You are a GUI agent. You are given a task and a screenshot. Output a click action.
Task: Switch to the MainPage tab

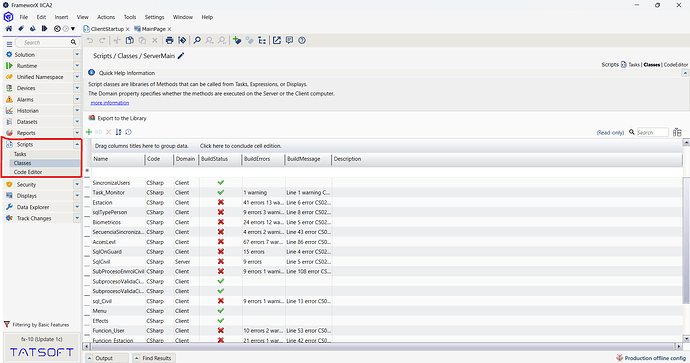click(x=154, y=29)
